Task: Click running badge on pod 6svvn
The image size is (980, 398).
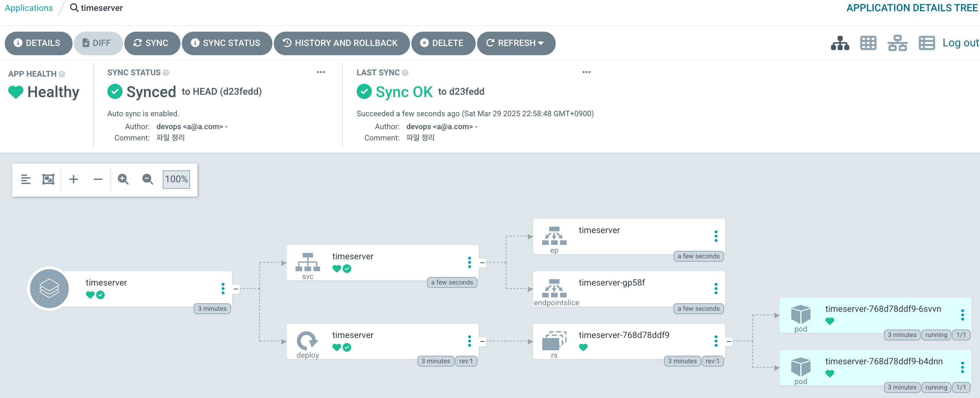Action: [936, 334]
